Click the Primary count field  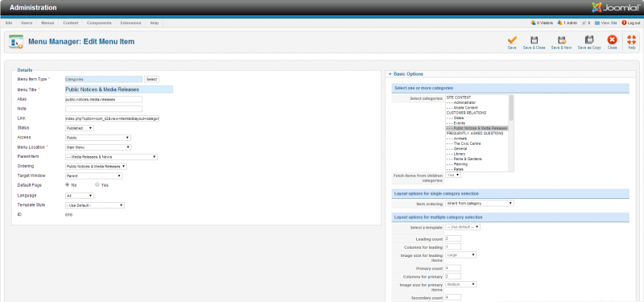(x=453, y=268)
